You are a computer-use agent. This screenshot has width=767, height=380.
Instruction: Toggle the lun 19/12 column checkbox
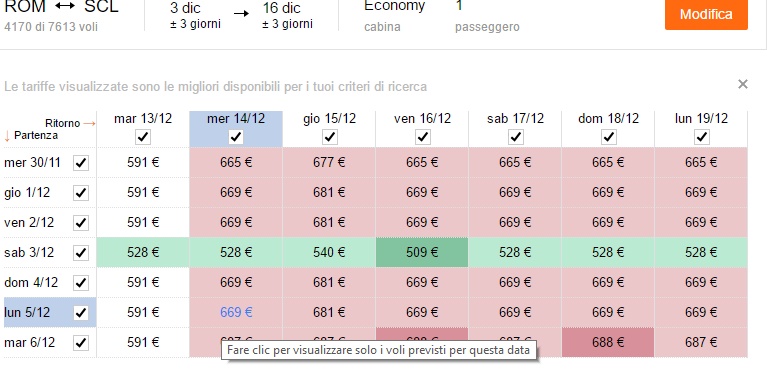point(701,137)
